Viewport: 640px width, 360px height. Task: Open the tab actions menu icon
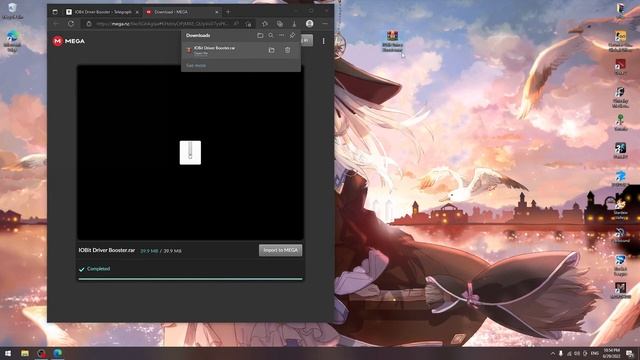55,12
